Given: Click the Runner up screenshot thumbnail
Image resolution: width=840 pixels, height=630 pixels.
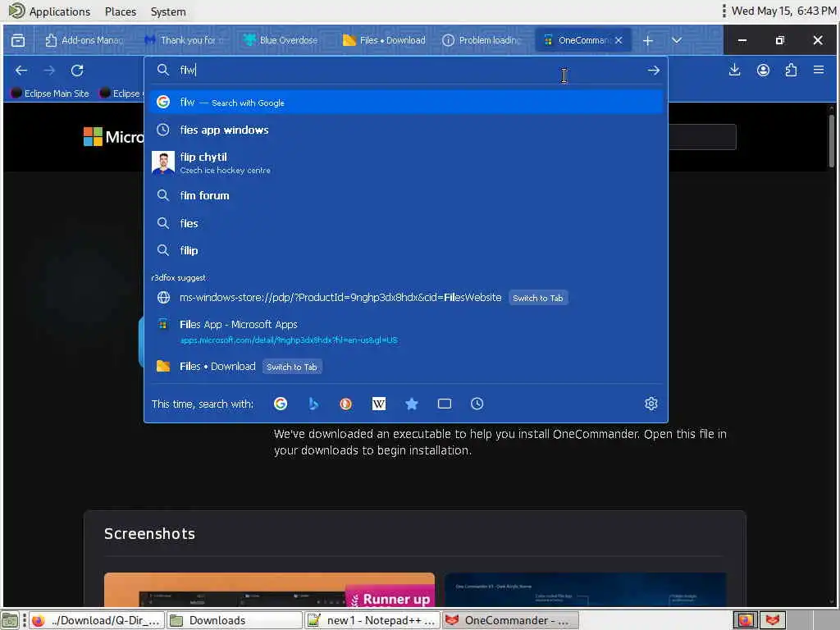Looking at the screenshot, I should 269,589.
